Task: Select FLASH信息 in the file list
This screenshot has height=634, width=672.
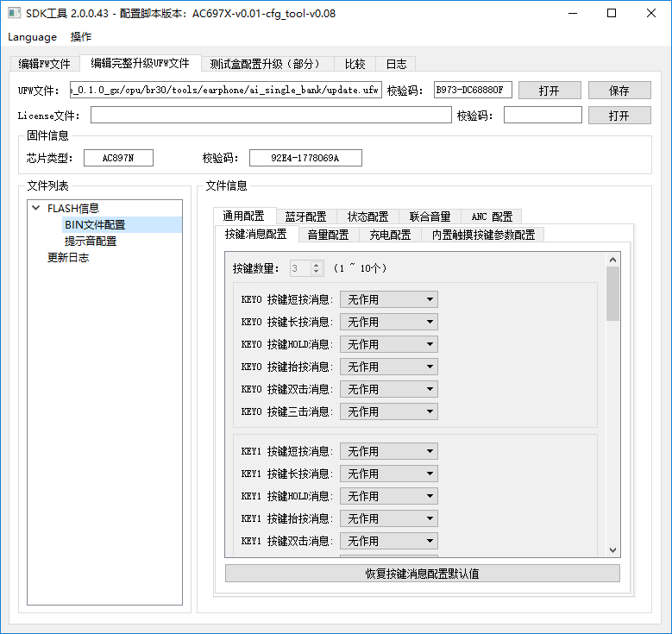Action: click(x=73, y=209)
